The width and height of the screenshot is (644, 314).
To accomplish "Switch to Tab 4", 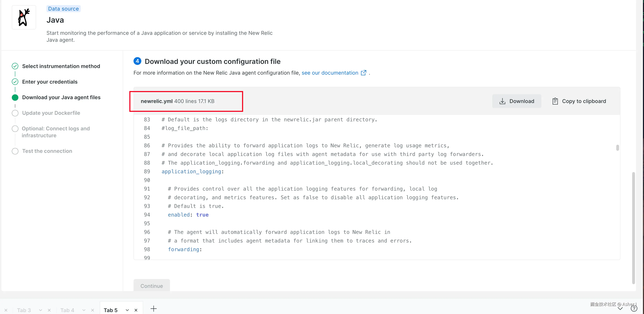I will [x=67, y=310].
